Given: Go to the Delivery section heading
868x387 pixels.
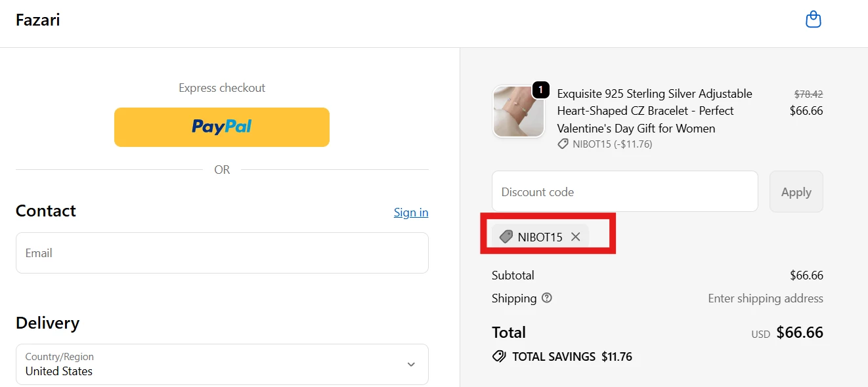Looking at the screenshot, I should (47, 323).
